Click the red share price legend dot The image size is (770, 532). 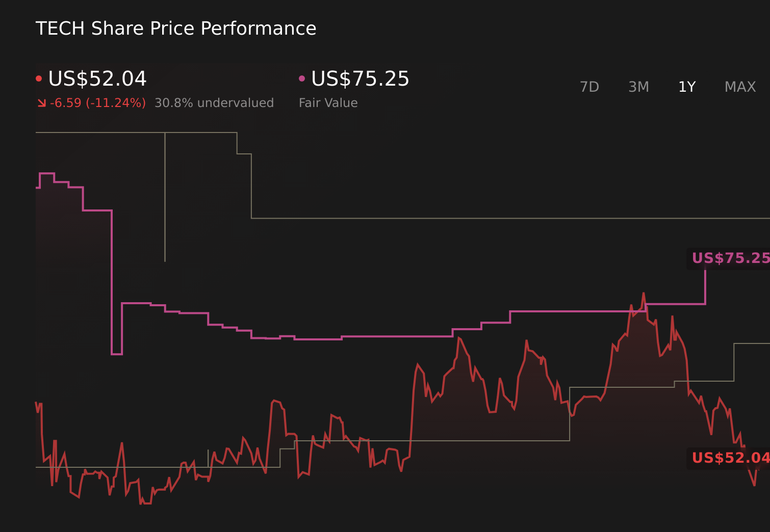pos(39,77)
